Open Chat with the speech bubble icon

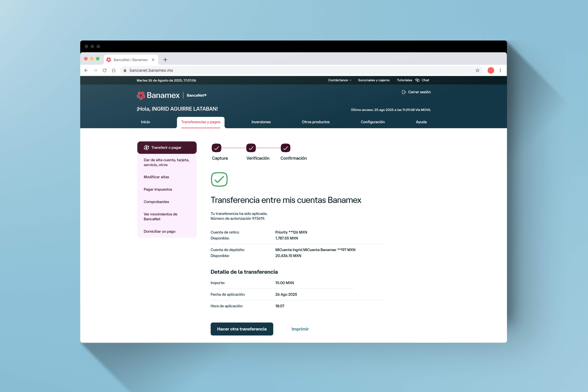pos(417,80)
